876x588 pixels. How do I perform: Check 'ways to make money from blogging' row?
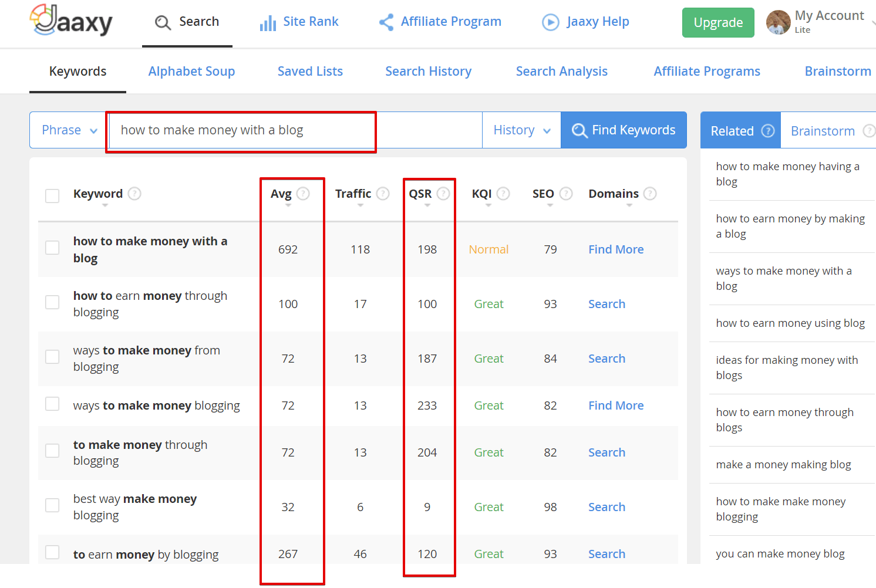52,356
